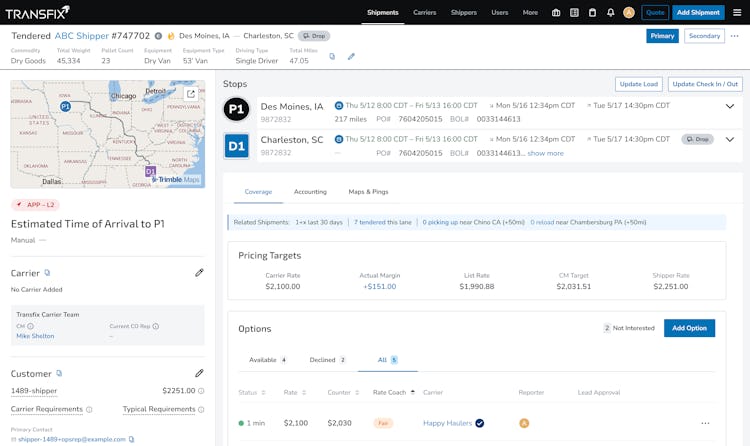Open the calculator icon in top bar
Image resolution: width=750 pixels, height=446 pixels.
574,13
